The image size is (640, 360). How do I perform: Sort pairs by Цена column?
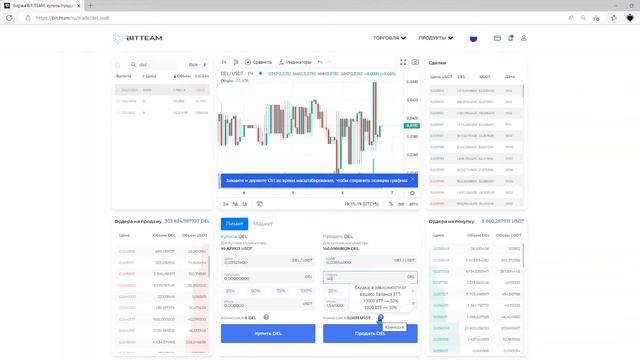pyautogui.click(x=149, y=76)
